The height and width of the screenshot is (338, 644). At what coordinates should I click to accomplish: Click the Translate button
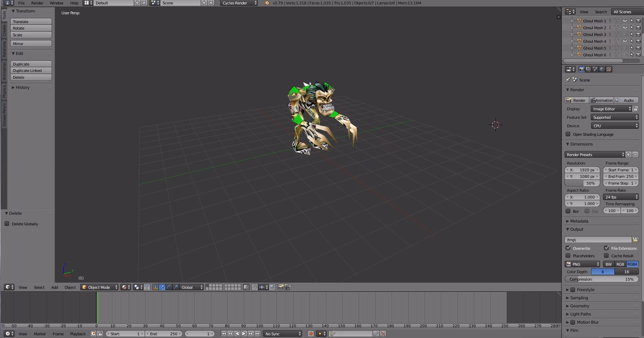(31, 21)
